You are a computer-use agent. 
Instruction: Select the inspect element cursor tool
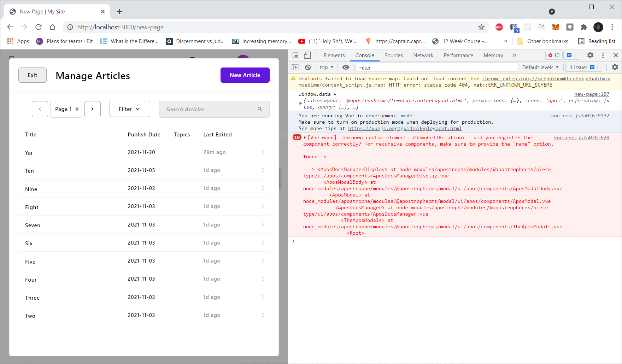coord(295,55)
